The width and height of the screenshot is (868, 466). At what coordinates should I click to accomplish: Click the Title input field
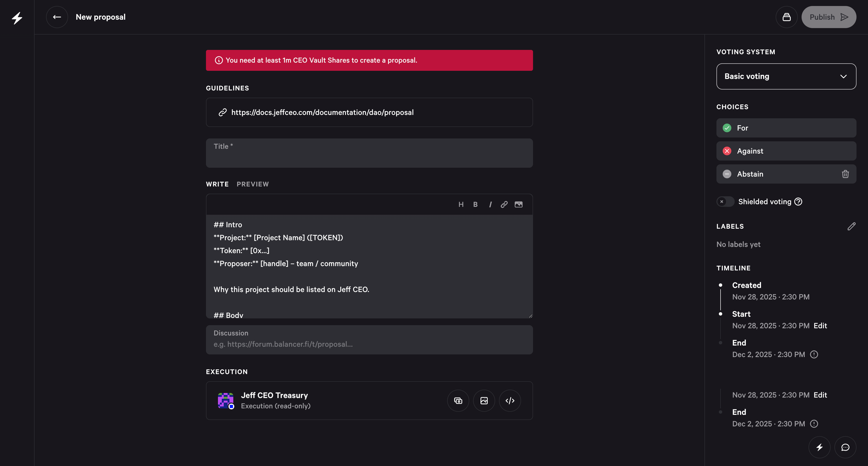[x=369, y=153]
